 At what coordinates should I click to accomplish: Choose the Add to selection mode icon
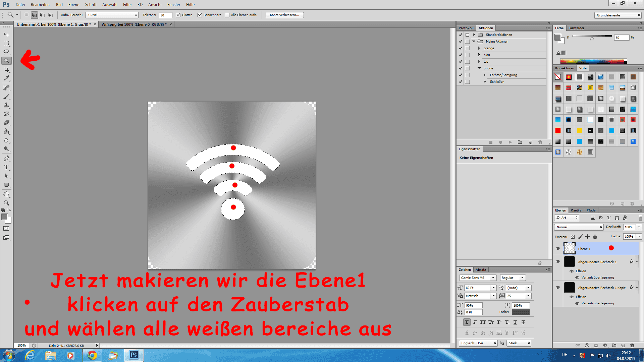click(34, 15)
